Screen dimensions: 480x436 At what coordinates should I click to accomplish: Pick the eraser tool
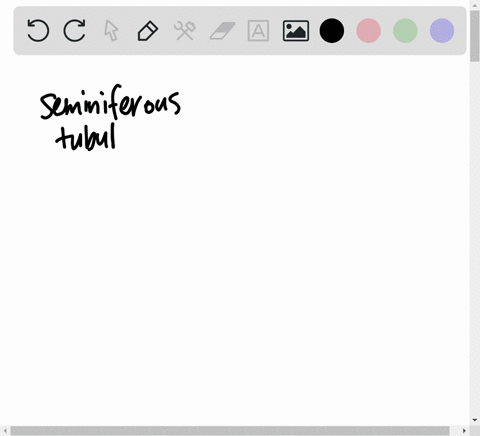222,31
